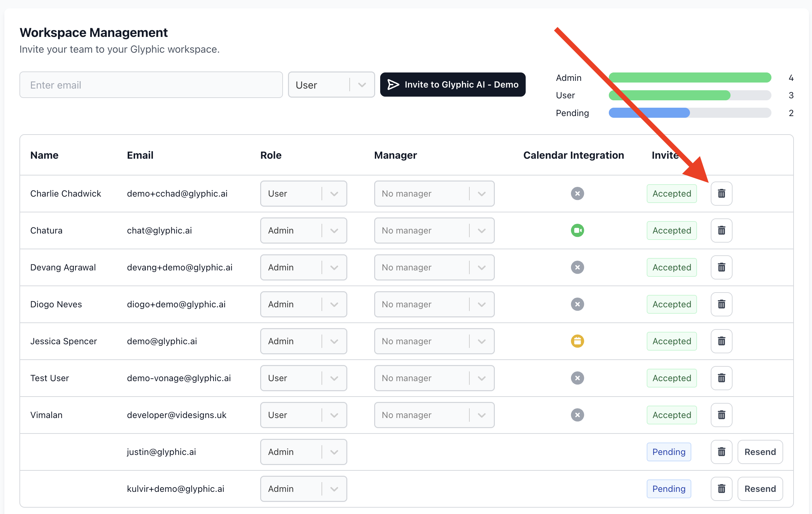
Task: Delete the justin@glyphic.ai pending invite
Action: (721, 452)
